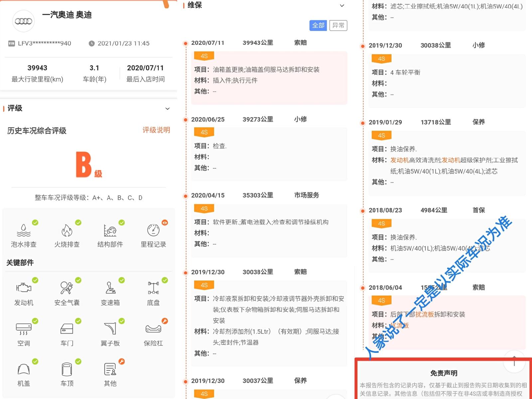Click the 39943公里 mileage entry

pos(258,43)
